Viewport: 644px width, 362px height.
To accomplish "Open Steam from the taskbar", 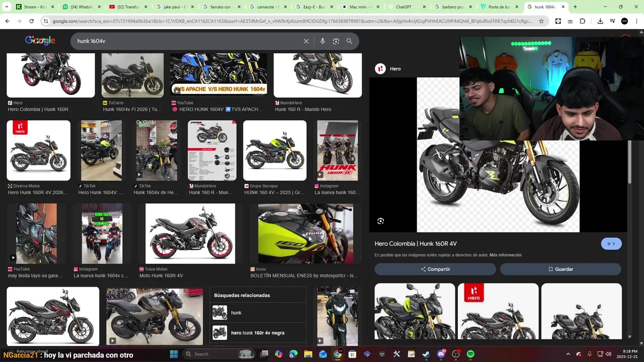I will [426, 354].
